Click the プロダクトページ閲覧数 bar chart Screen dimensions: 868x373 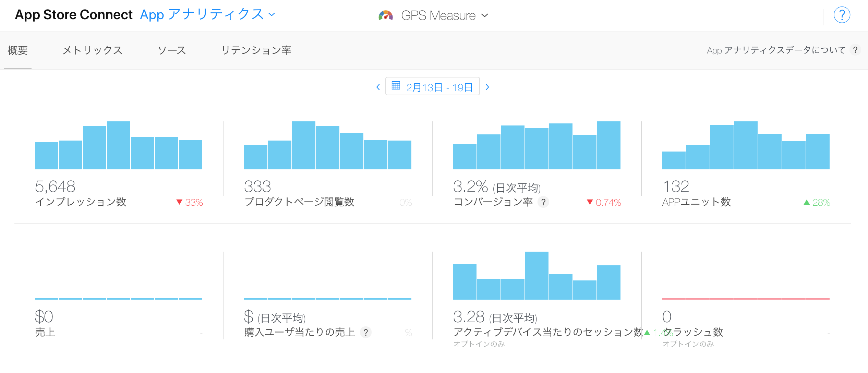328,145
